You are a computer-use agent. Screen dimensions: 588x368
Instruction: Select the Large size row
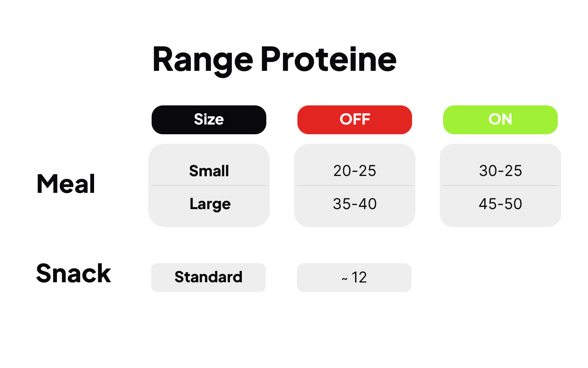[210, 204]
